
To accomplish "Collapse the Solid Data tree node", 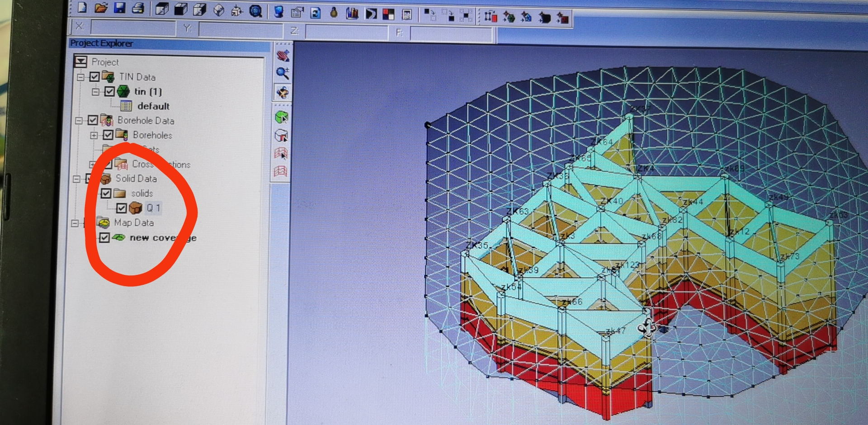I will point(77,179).
